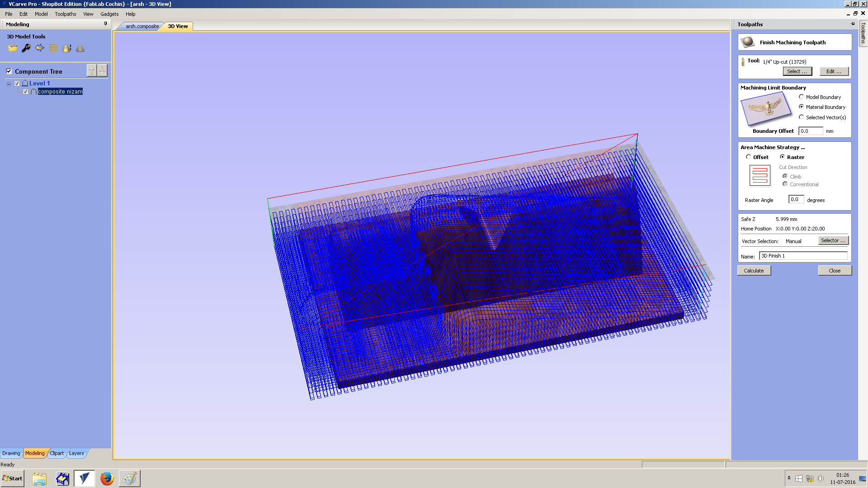This screenshot has width=868, height=488.
Task: Click the Level 1 arch icon
Action: [x=25, y=83]
